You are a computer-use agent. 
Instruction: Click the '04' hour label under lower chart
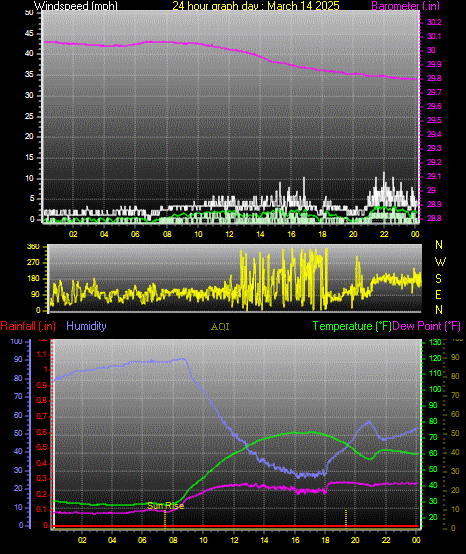(112, 540)
